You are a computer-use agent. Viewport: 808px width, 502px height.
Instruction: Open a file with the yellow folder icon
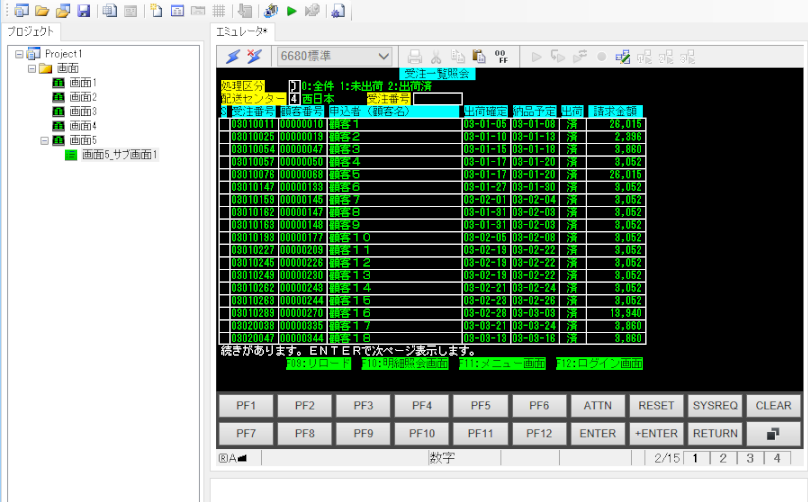pos(42,10)
